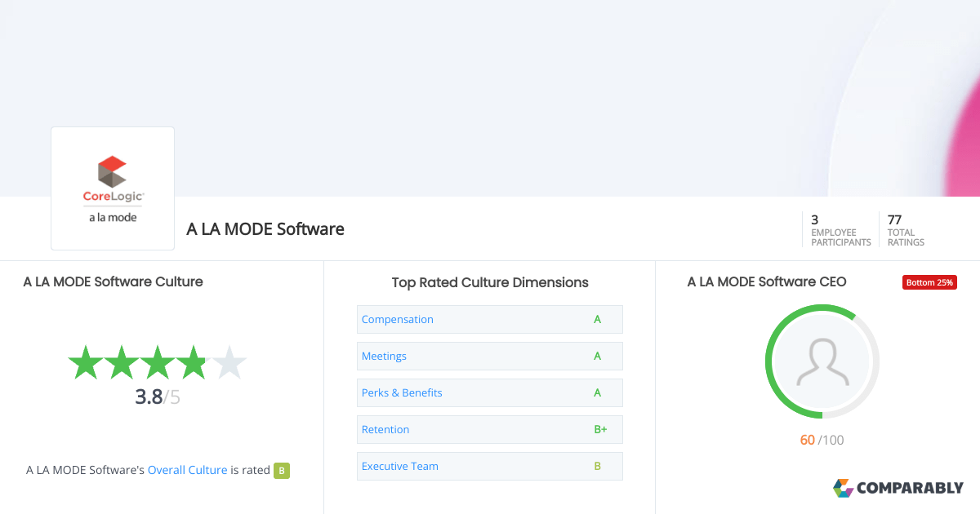Click the B grade beside Executive Team
980x514 pixels.
pos(597,466)
